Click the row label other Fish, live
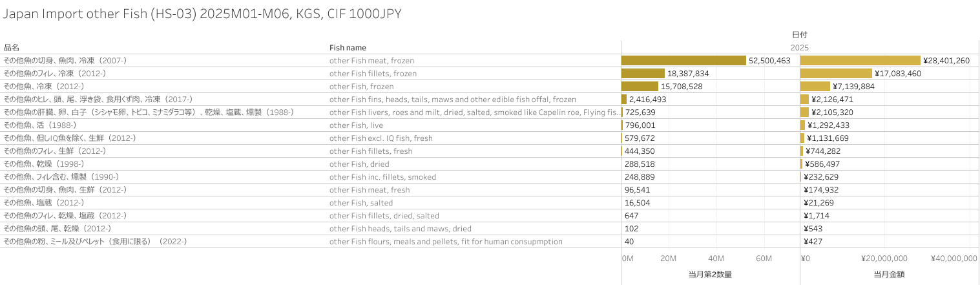 [356, 125]
